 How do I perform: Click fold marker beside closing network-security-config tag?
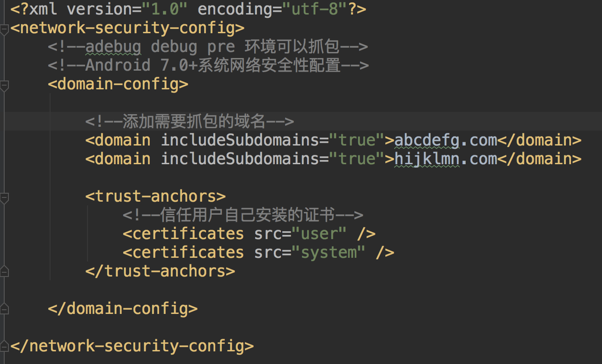[x=4, y=345]
